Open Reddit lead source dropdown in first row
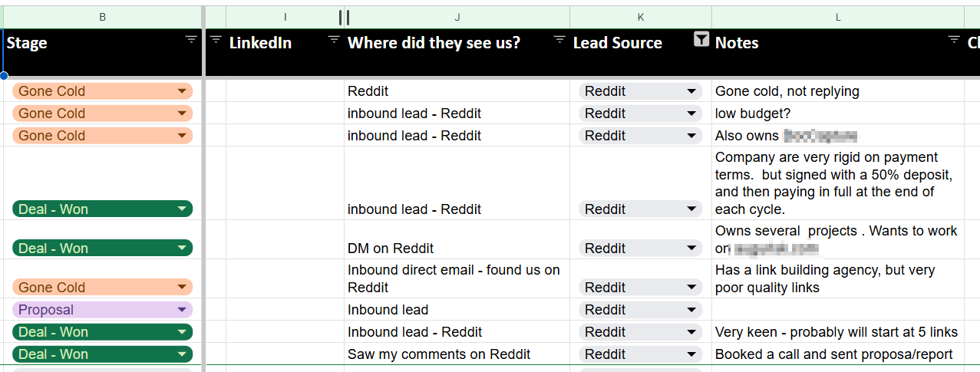 click(640, 91)
